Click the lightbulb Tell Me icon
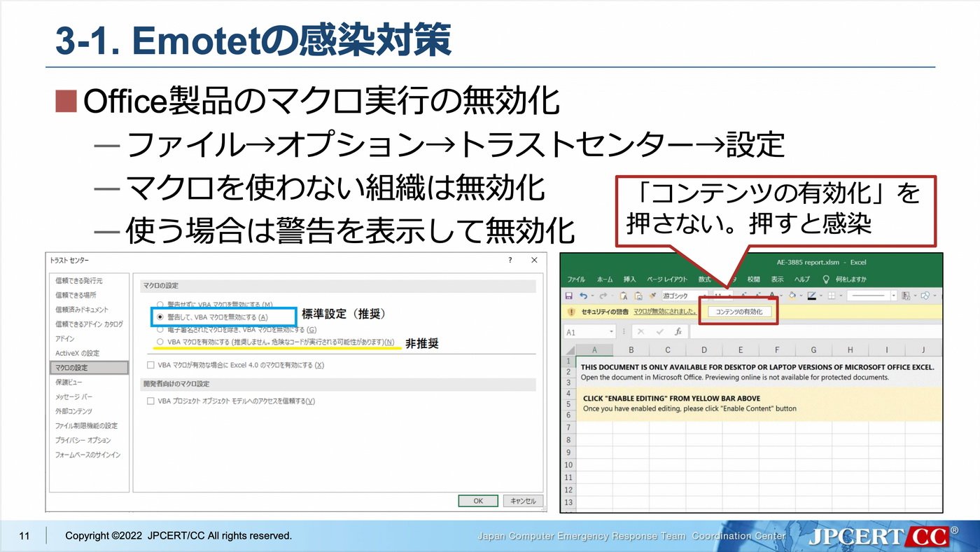Viewport: 980px width, 552px height. pyautogui.click(x=826, y=279)
